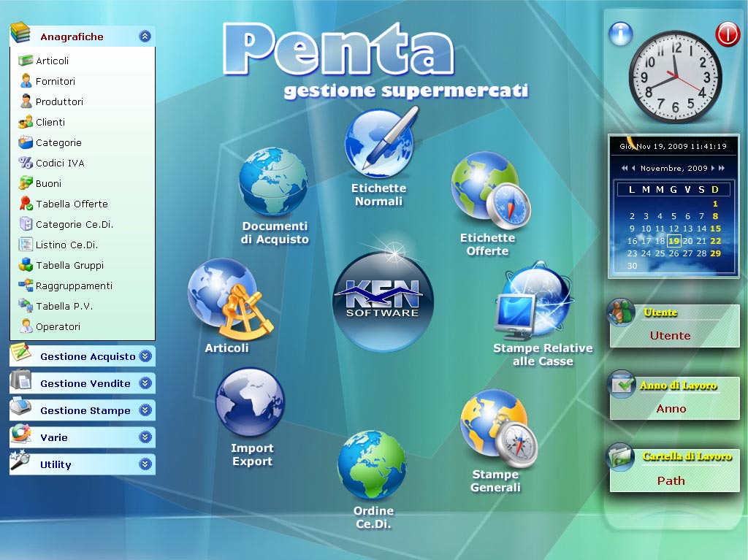Click the blue info button
The image size is (748, 560).
tap(621, 34)
